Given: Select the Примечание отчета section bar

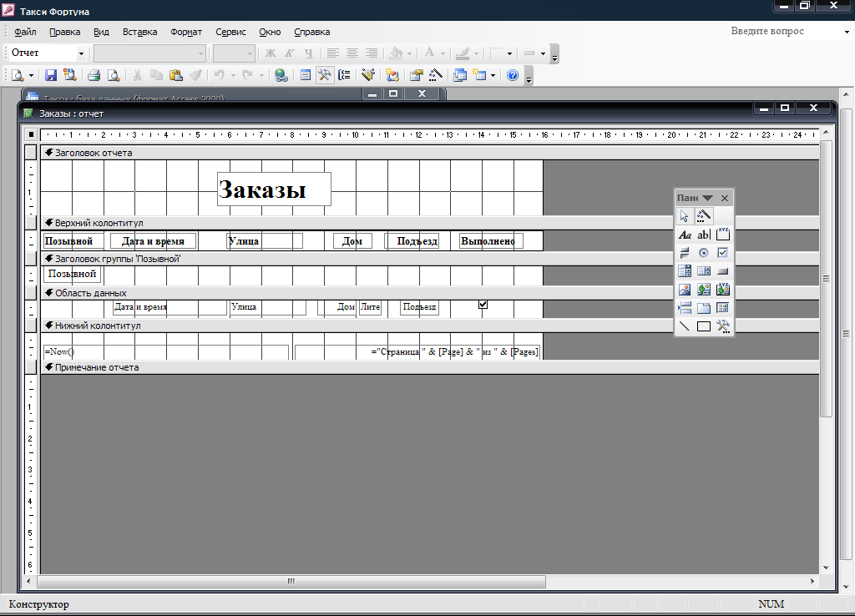Looking at the screenshot, I should (431, 367).
